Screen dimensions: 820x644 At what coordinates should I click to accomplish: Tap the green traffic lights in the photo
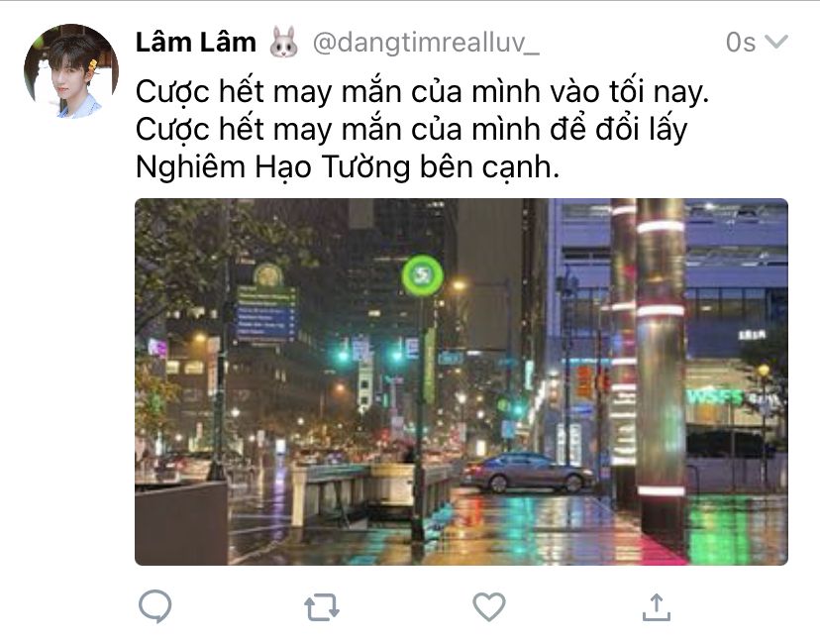tap(369, 357)
